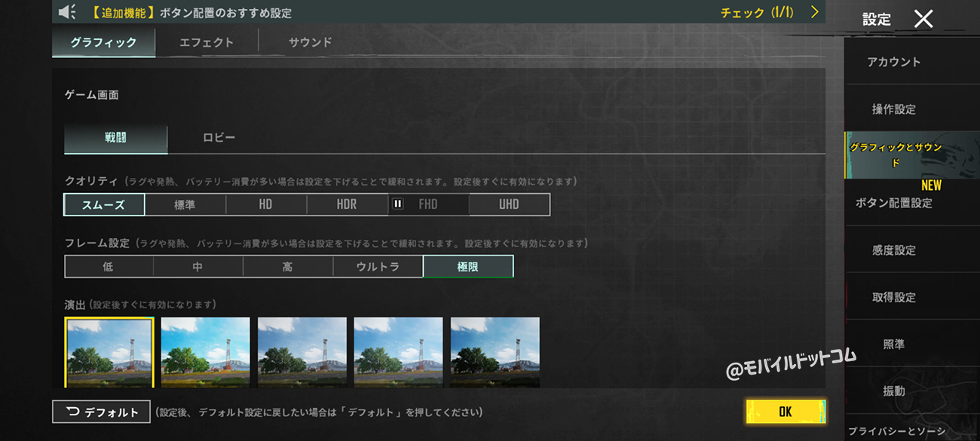Set quality to 標準
Screen dimensions: 980x441
click(185, 204)
